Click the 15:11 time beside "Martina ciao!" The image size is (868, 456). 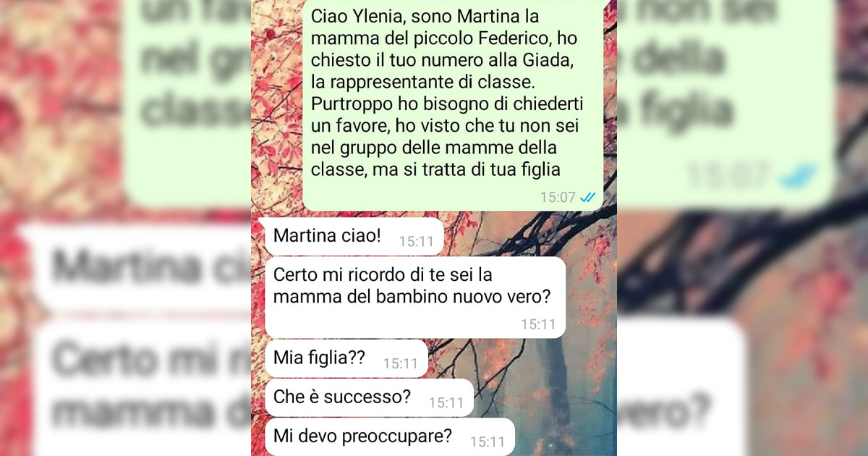[x=416, y=242]
